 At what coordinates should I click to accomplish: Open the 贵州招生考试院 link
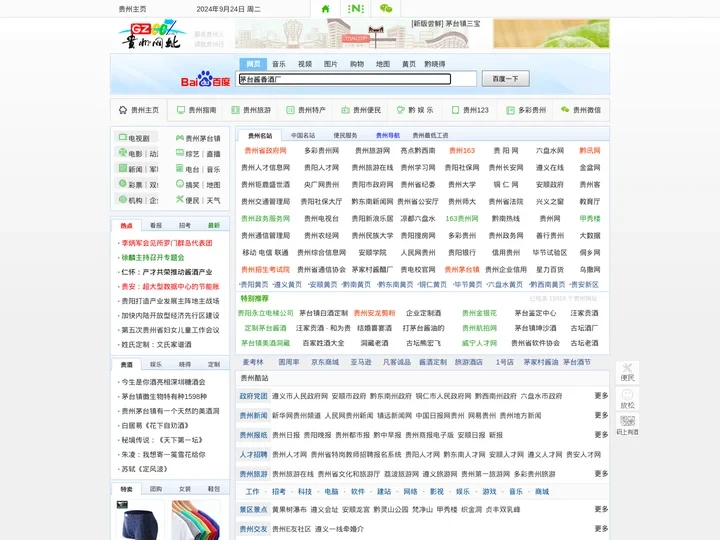(x=265, y=270)
